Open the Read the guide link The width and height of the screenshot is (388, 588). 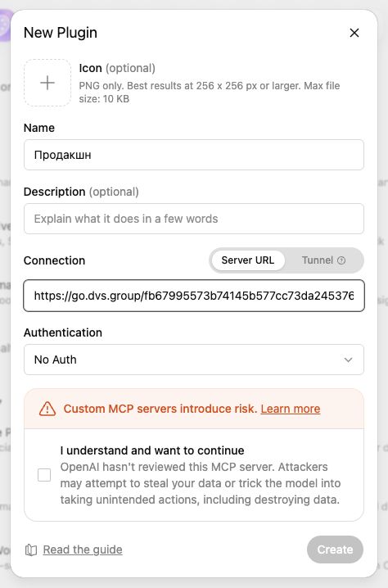(83, 550)
